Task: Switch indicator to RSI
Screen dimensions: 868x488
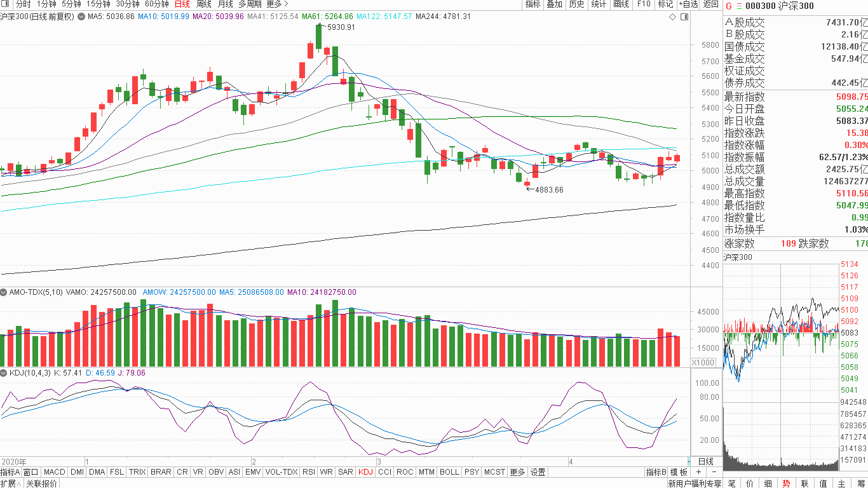Action: click(309, 472)
